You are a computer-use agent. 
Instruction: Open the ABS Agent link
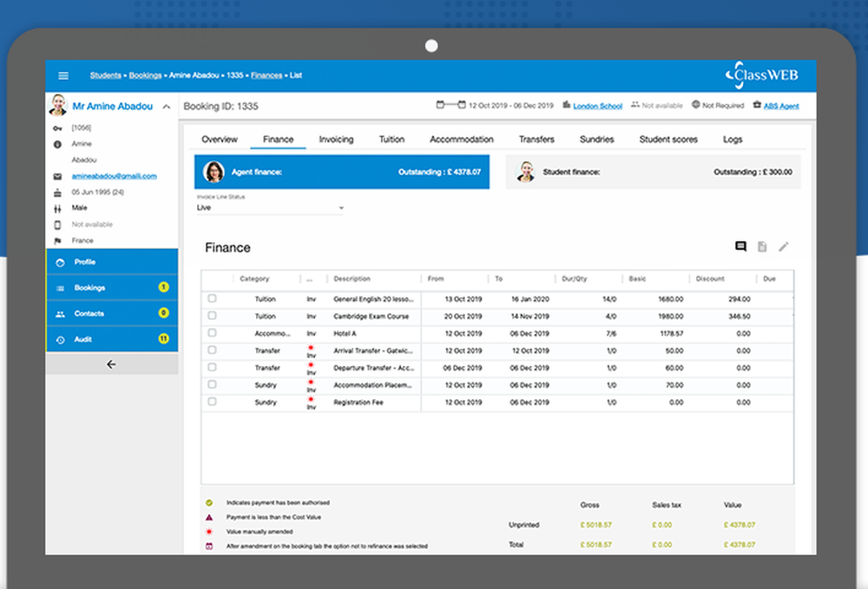coord(781,106)
